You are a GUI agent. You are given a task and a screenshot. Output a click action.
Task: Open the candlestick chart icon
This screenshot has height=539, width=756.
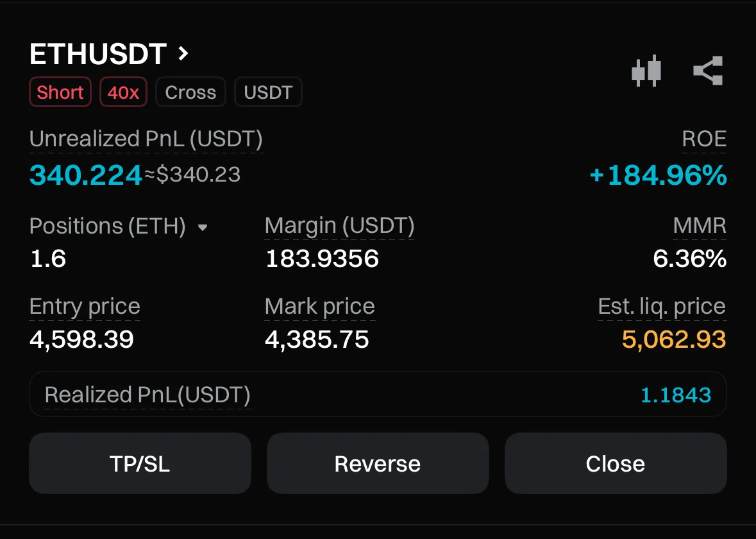[x=646, y=71]
